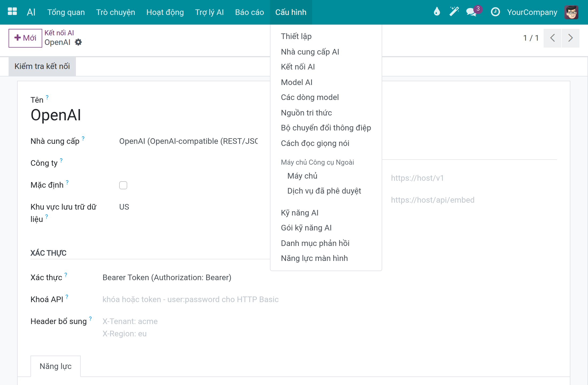Image resolution: width=588 pixels, height=385 pixels.
Task: Select Model AI menu entry
Action: (326, 82)
